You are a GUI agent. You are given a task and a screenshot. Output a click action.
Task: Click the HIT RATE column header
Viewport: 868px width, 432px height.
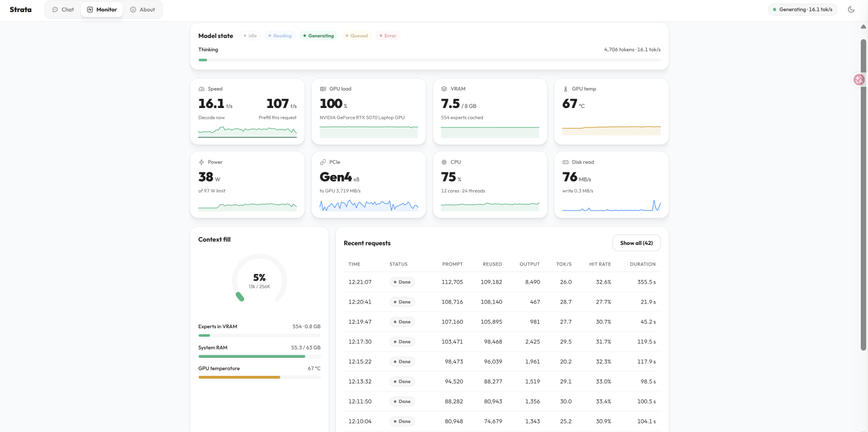pyautogui.click(x=600, y=264)
